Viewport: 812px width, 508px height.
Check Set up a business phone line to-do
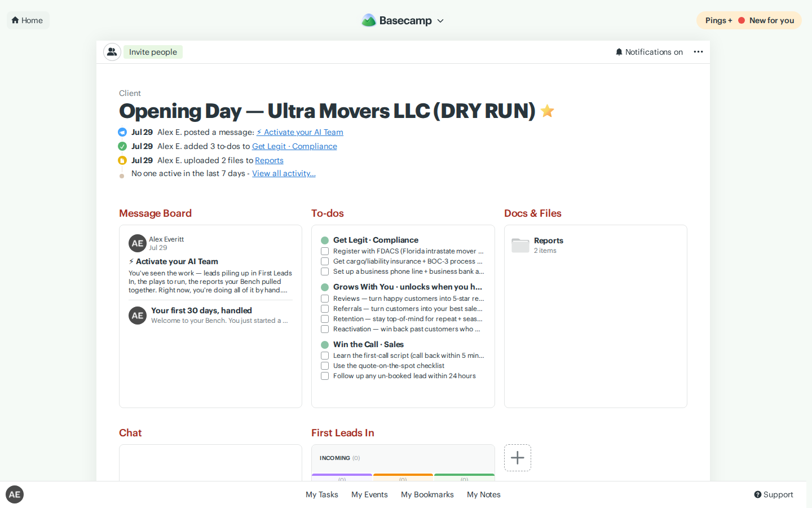(325, 271)
